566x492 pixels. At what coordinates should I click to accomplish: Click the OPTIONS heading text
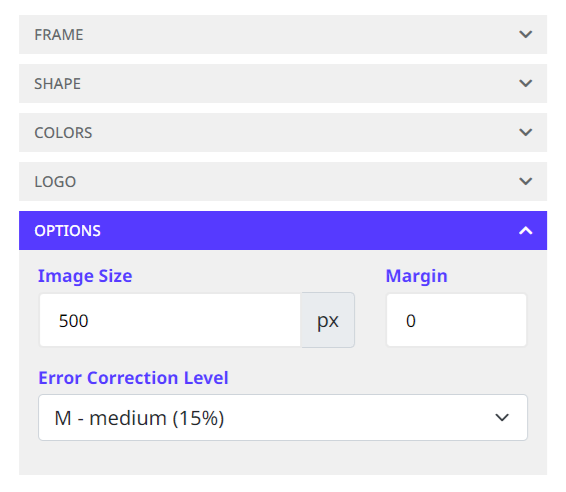[68, 231]
